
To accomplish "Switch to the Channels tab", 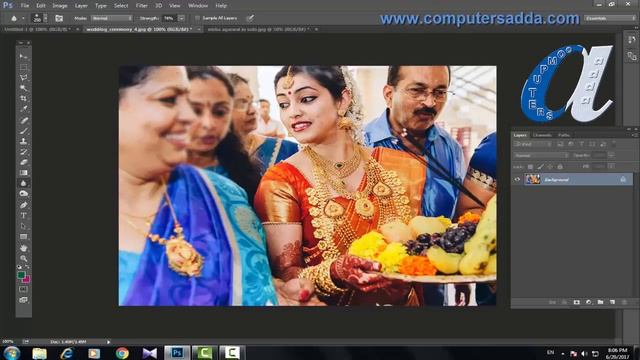I will click(542, 135).
